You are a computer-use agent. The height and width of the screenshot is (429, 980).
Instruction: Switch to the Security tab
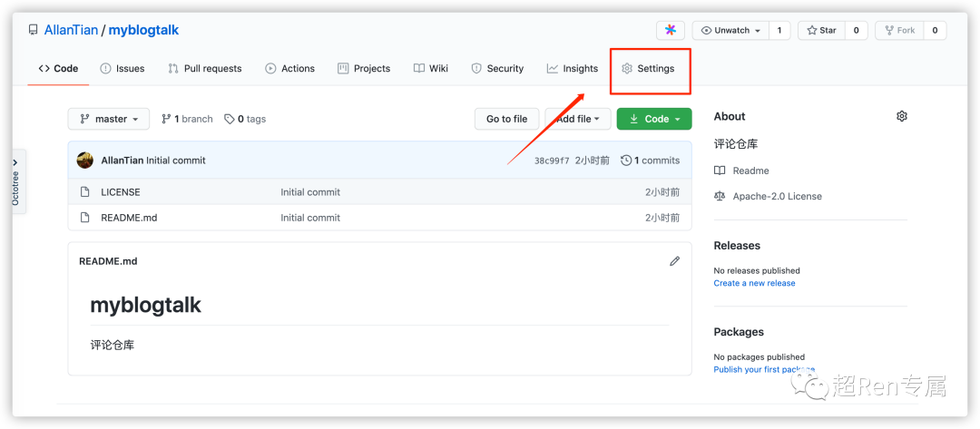click(x=497, y=69)
